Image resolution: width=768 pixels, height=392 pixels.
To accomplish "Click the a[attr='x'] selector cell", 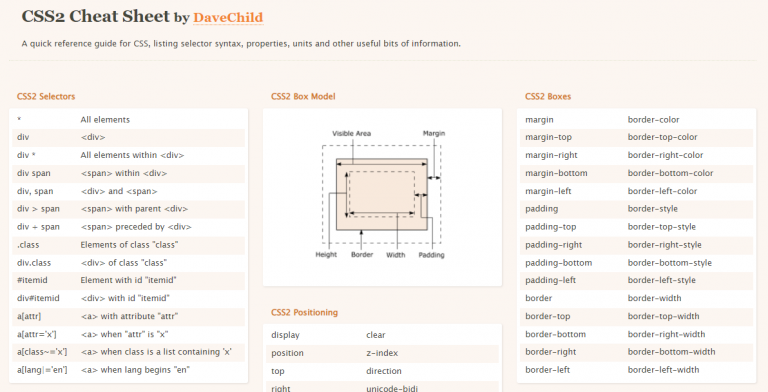I will pyautogui.click(x=37, y=334).
